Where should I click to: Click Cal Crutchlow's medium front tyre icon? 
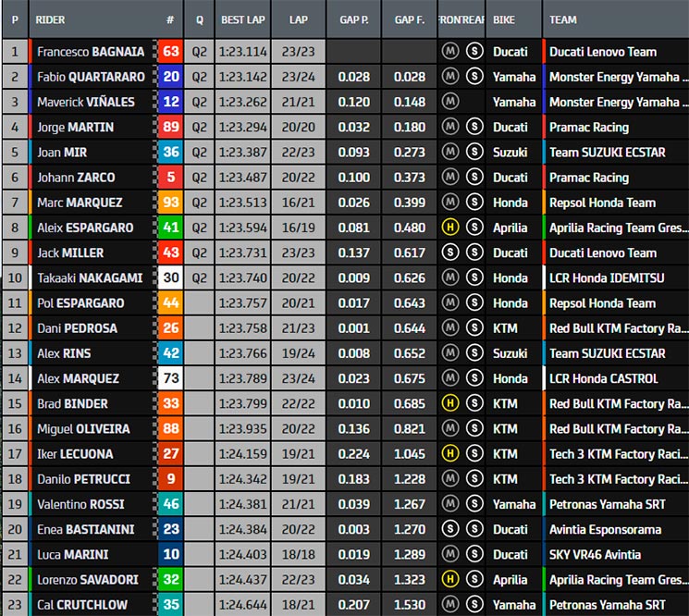tap(450, 604)
